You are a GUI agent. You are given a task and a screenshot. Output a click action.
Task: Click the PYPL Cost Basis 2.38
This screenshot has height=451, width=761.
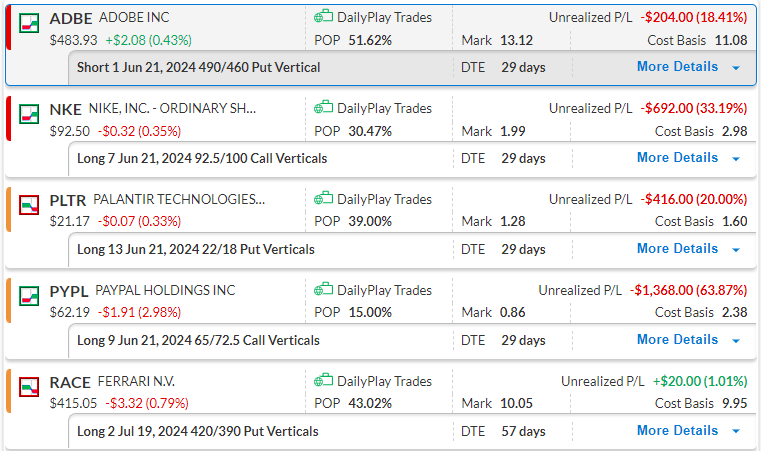click(735, 312)
